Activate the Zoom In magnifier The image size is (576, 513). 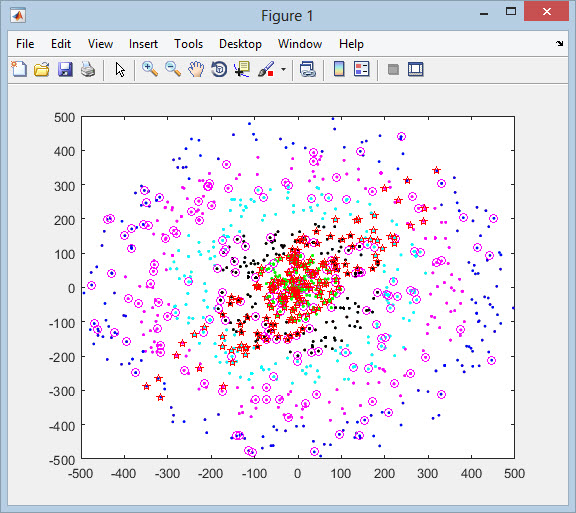(x=150, y=69)
